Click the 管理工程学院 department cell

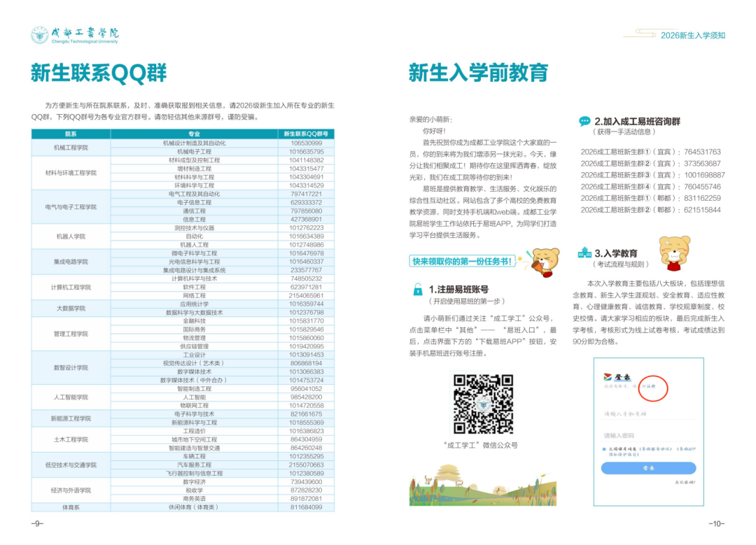pos(71,334)
